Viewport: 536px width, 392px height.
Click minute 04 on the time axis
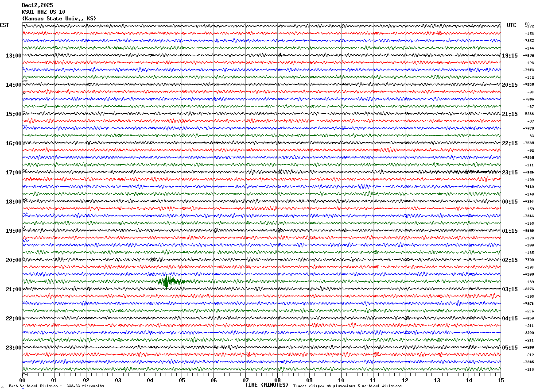click(x=150, y=380)
